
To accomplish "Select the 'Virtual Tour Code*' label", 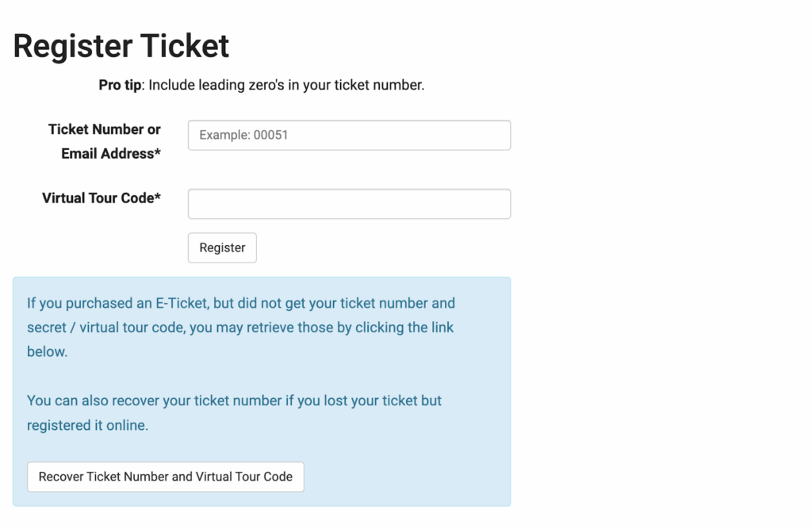I will [x=101, y=198].
